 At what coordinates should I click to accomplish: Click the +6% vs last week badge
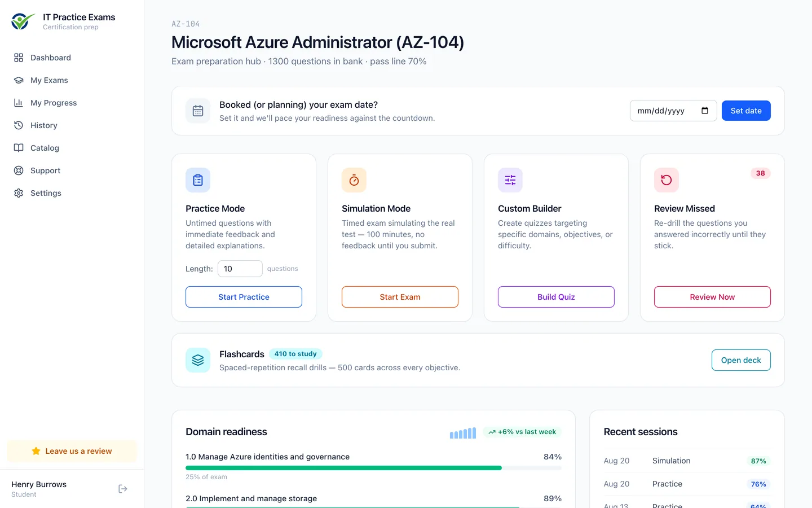(x=522, y=432)
